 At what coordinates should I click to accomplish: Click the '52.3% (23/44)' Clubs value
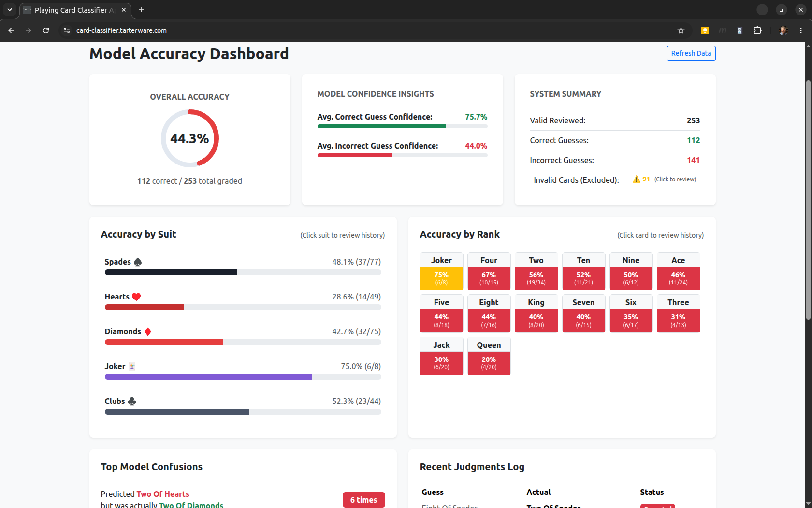point(357,401)
